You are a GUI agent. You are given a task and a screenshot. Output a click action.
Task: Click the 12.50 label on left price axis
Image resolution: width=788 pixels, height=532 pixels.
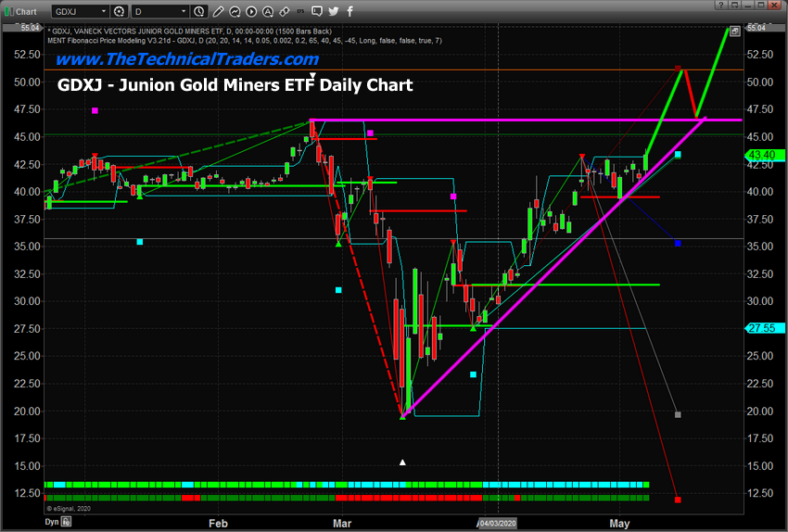point(27,493)
